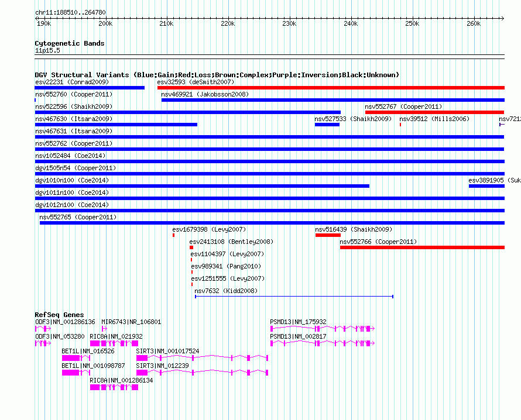Select the thin blue nsv7632 span line
The width and height of the screenshot is (521, 420).
pos(294,297)
